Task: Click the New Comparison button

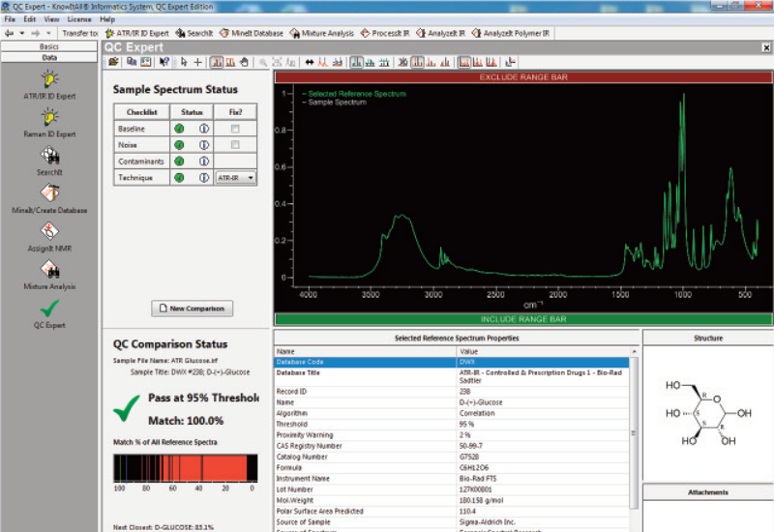Action: [192, 309]
